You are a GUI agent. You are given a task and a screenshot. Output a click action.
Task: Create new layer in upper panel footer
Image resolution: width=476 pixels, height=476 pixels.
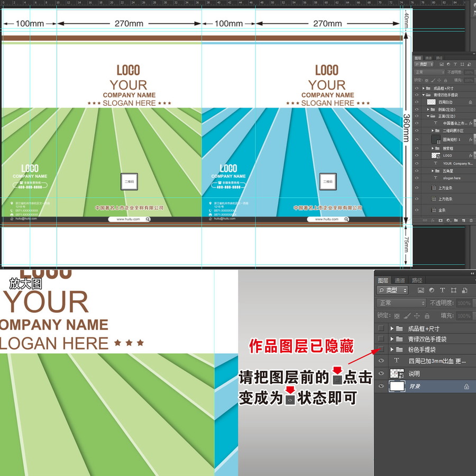point(463,221)
